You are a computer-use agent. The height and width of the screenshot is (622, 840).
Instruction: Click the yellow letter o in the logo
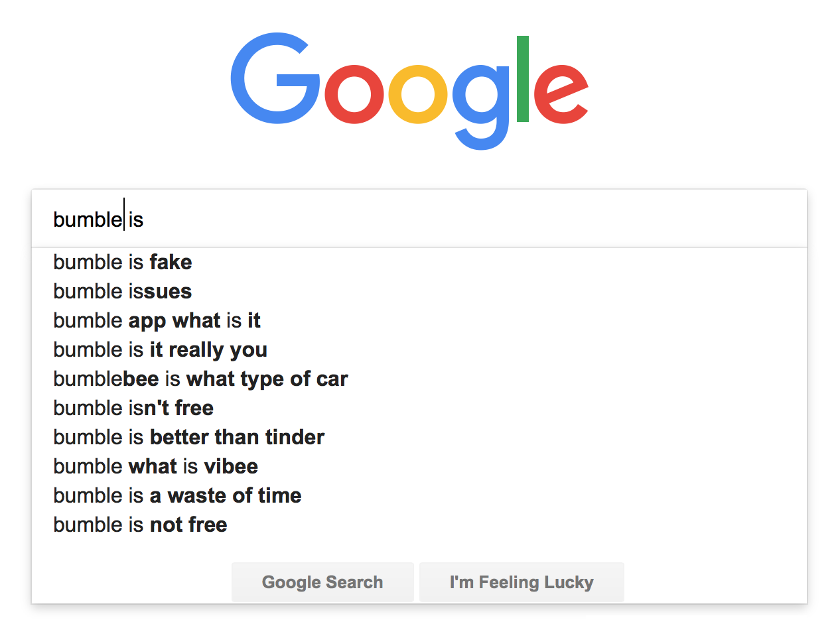[418, 93]
